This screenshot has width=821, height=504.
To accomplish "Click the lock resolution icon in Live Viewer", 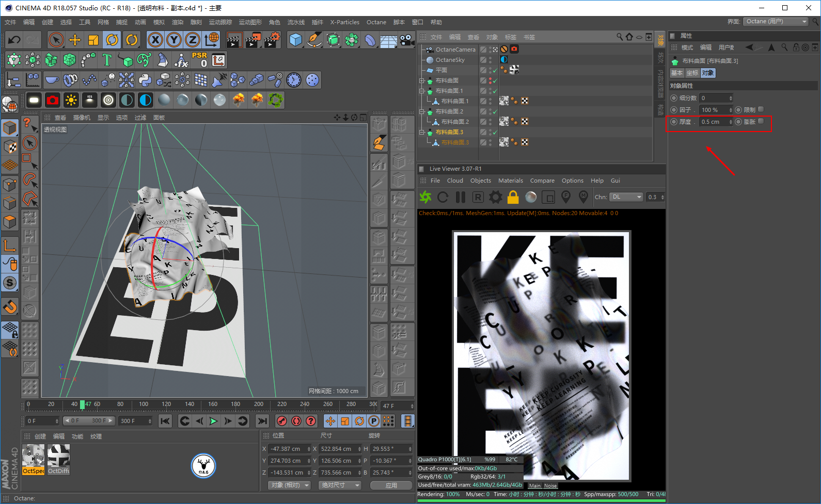I will click(513, 197).
